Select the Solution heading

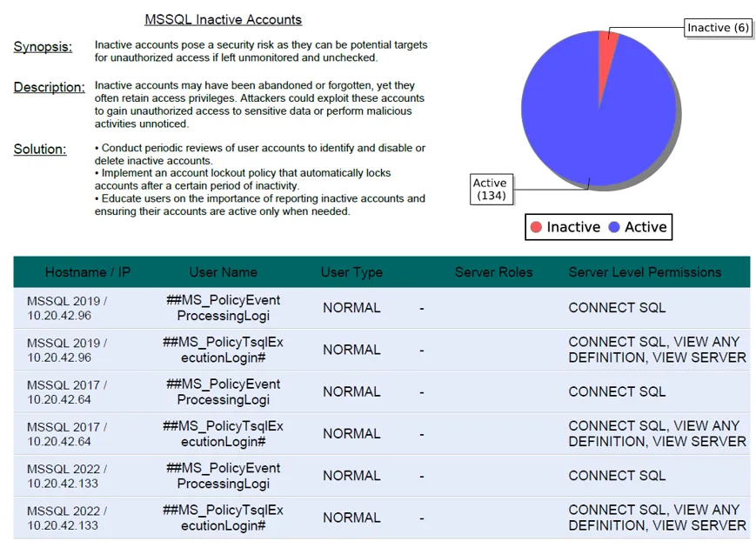click(x=40, y=149)
